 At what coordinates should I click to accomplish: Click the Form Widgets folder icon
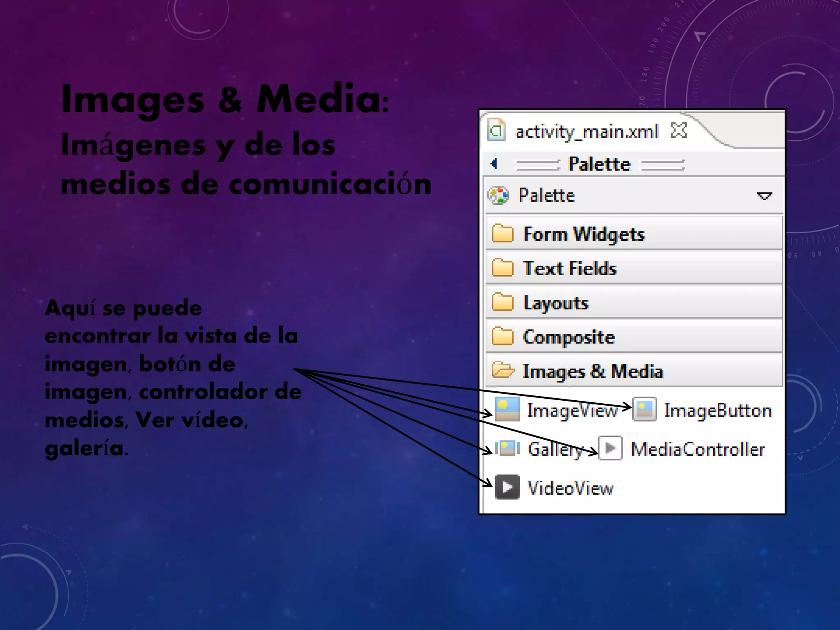tap(502, 233)
